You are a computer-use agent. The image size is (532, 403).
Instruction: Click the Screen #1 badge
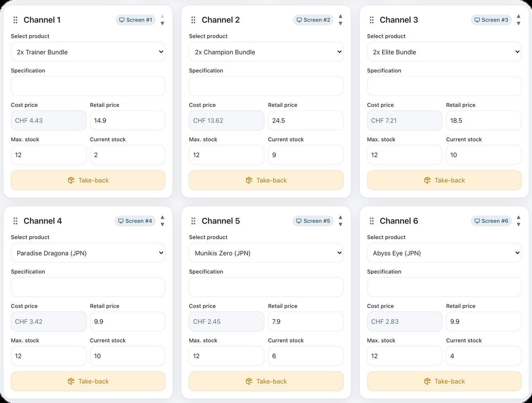(135, 20)
